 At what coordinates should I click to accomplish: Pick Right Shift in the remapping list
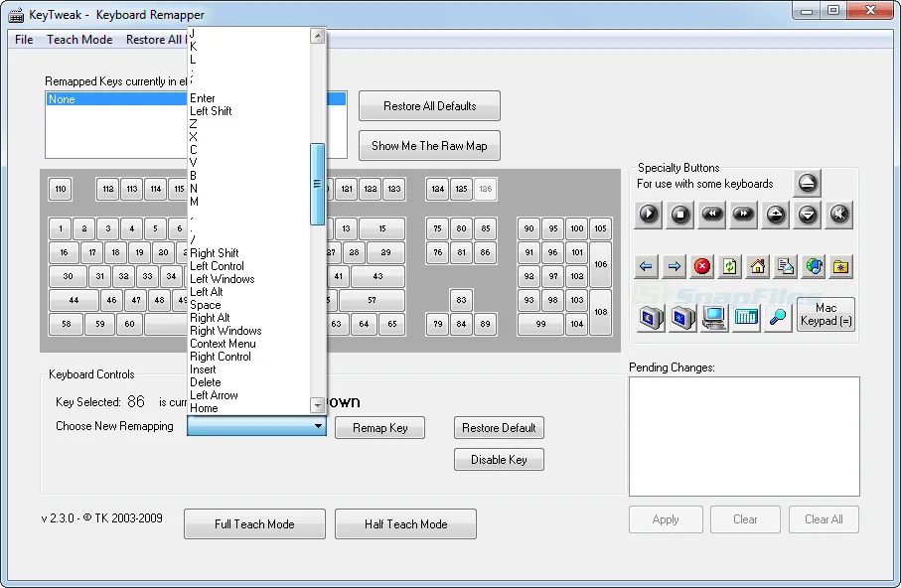click(x=249, y=253)
